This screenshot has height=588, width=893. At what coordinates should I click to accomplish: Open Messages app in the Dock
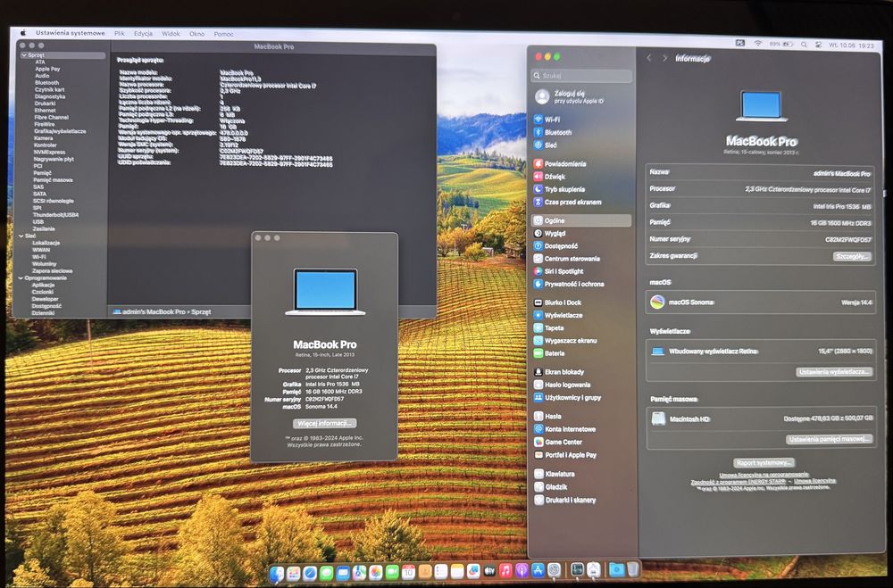[326, 572]
